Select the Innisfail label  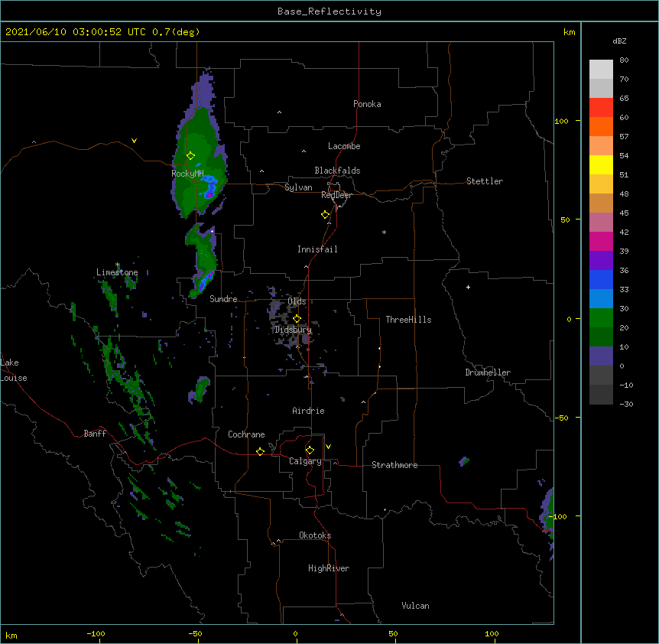point(317,249)
